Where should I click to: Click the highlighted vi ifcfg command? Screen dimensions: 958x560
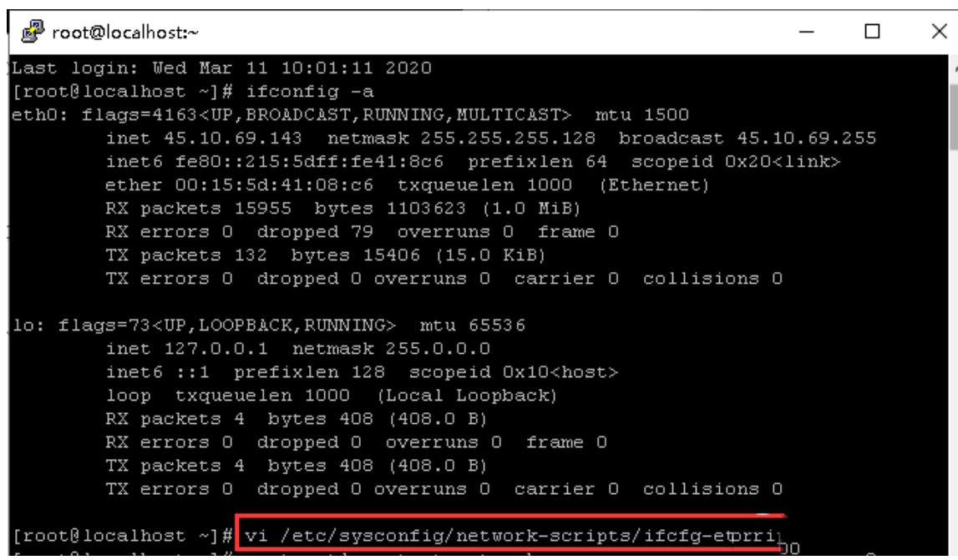(x=508, y=535)
